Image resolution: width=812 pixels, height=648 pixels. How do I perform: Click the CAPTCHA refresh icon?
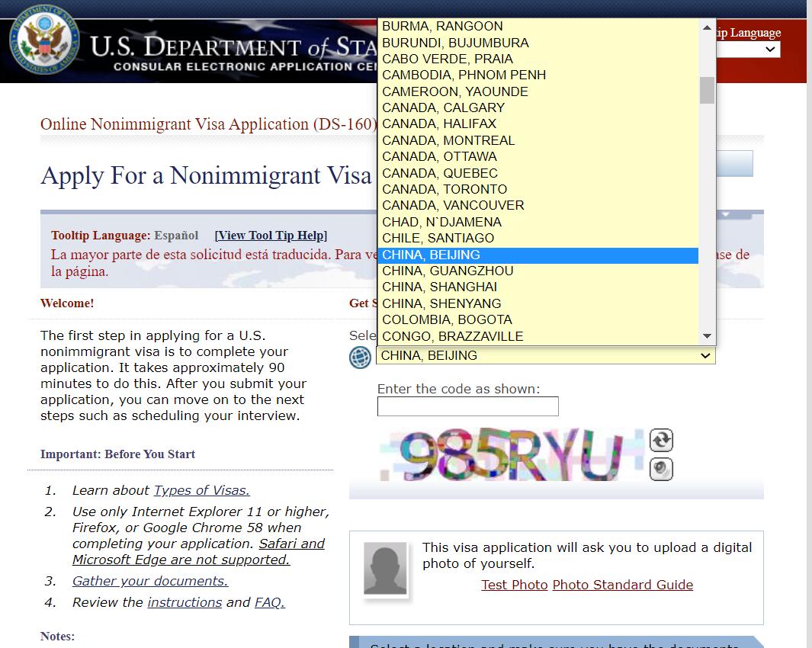click(x=661, y=440)
